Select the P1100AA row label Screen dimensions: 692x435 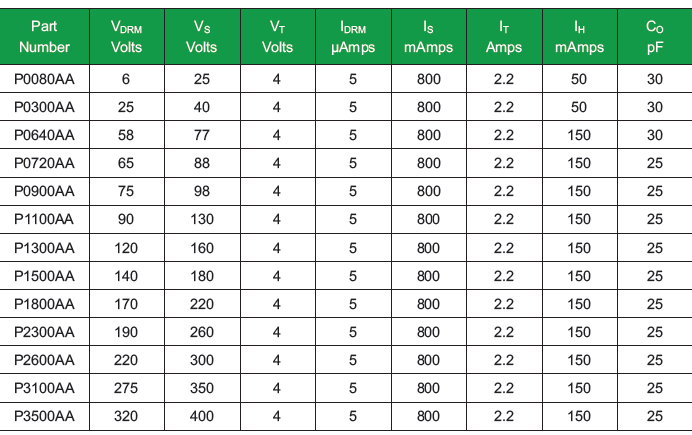pos(44,219)
